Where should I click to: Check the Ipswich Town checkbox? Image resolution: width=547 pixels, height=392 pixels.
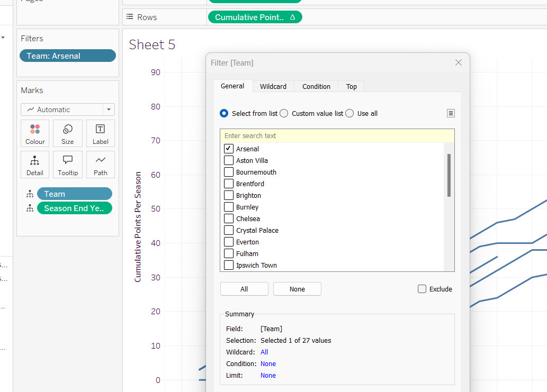click(x=229, y=265)
